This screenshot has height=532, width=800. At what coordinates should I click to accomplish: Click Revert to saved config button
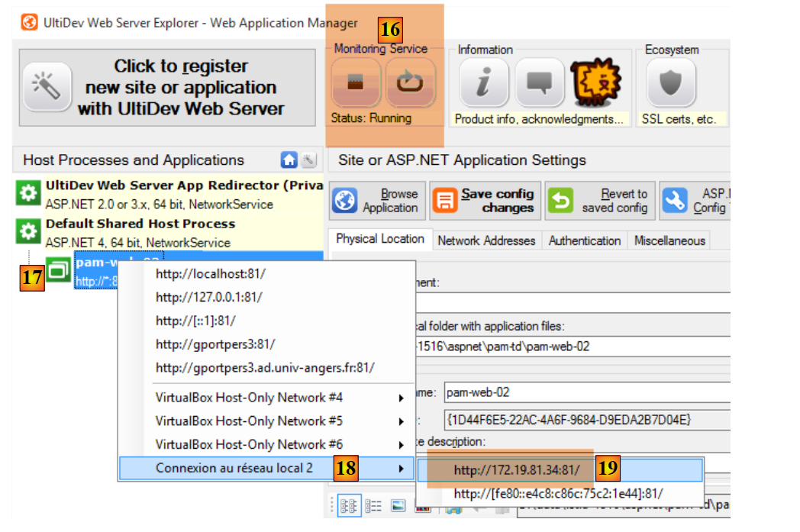[x=599, y=201]
